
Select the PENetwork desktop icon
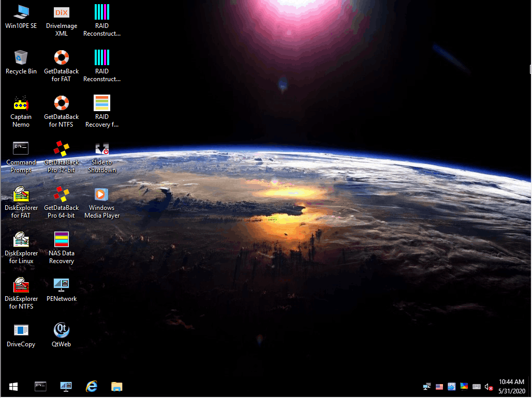[x=62, y=285]
